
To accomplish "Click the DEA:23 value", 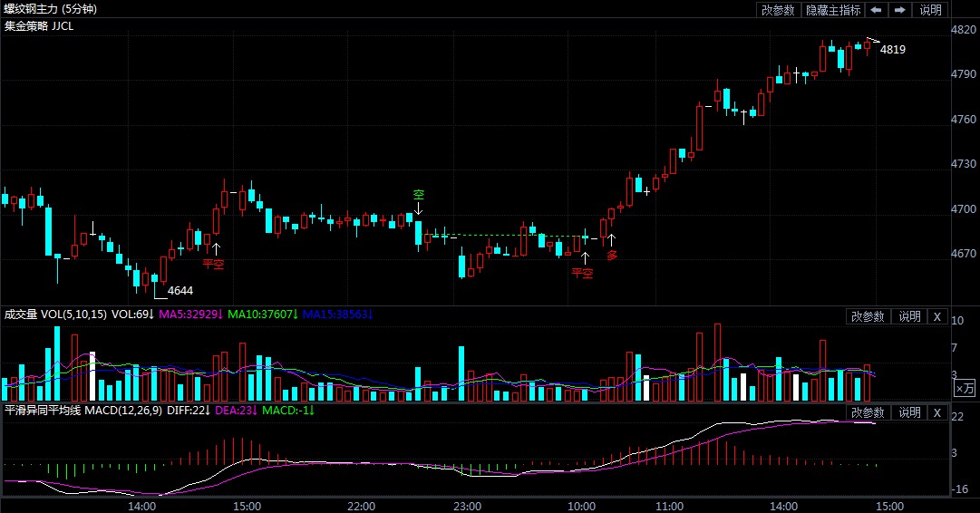I will [x=236, y=411].
